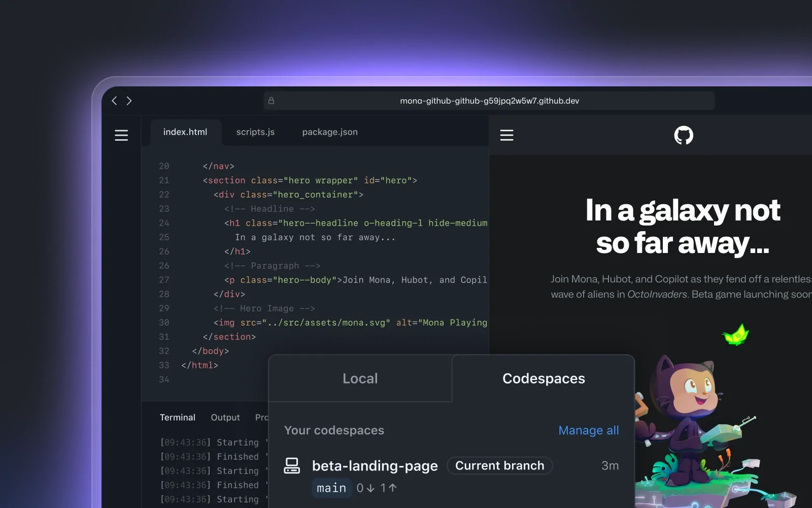
Task: Open the package.json tab
Action: 330,132
